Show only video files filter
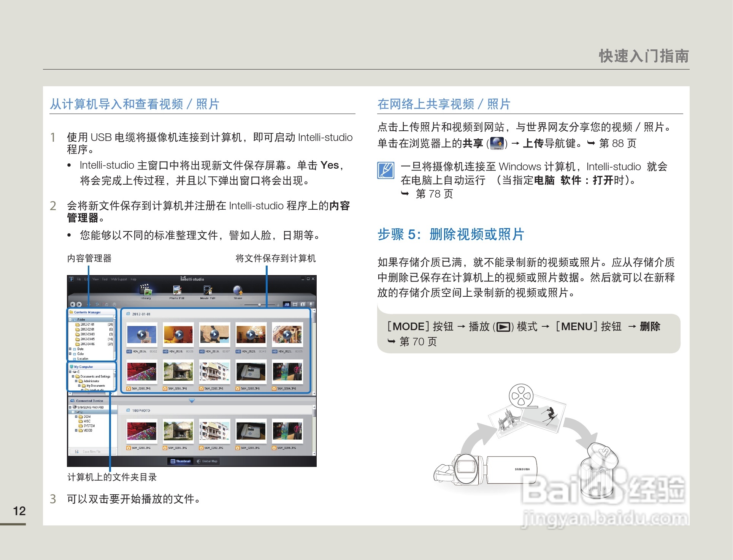This screenshot has width=733, height=560. click(295, 304)
